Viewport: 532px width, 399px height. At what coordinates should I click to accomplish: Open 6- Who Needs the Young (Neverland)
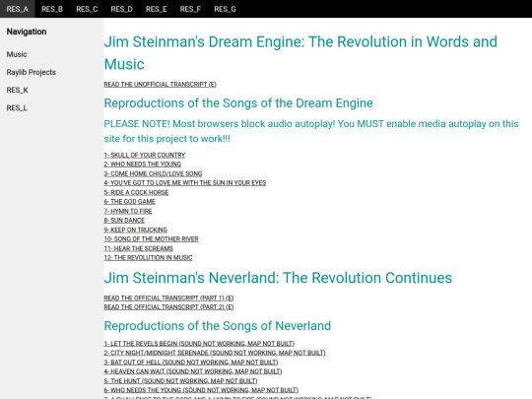coord(201,390)
